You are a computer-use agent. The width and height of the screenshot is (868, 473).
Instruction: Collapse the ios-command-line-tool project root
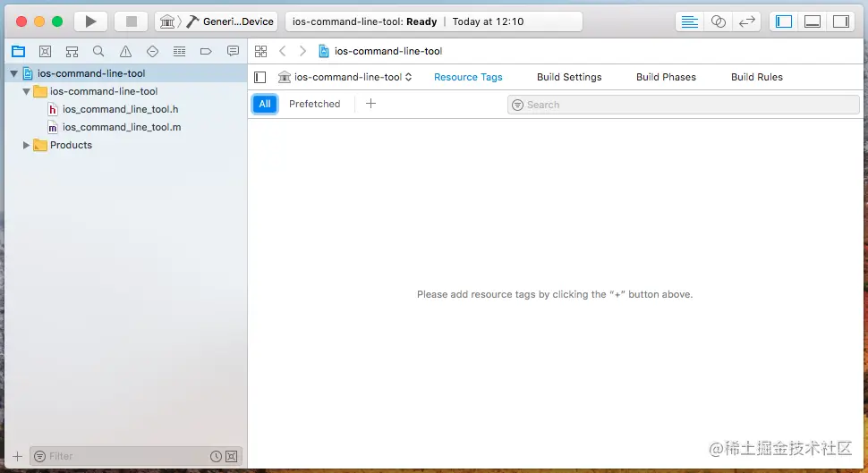click(x=13, y=73)
